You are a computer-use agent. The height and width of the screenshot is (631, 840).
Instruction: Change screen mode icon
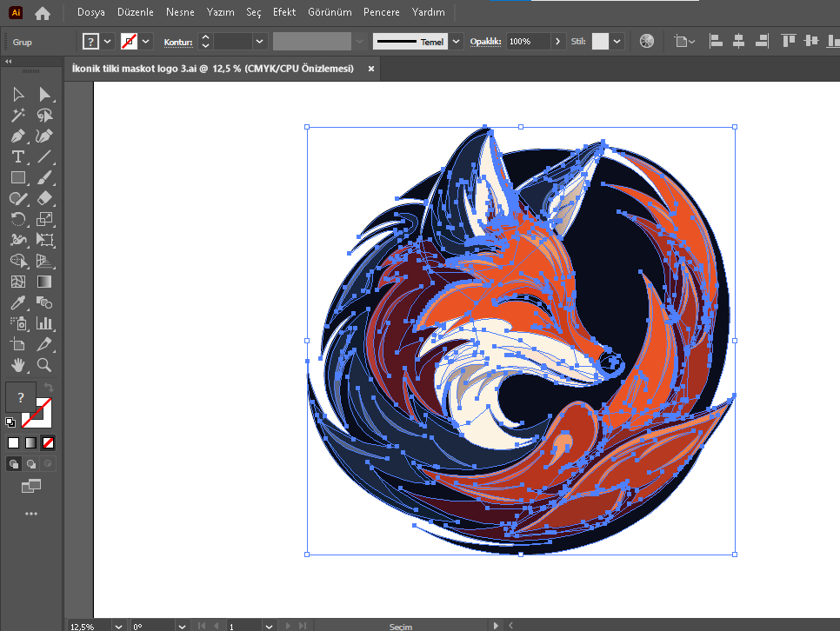click(31, 487)
